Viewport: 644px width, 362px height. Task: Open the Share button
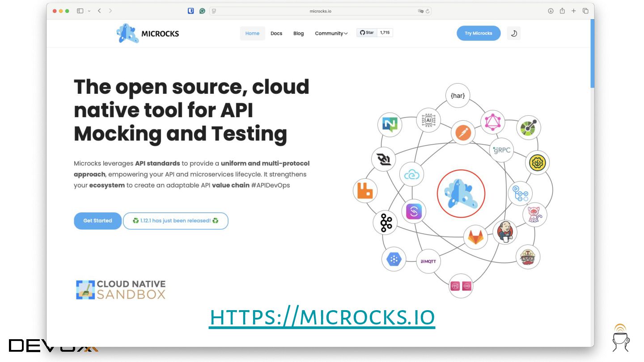[562, 11]
